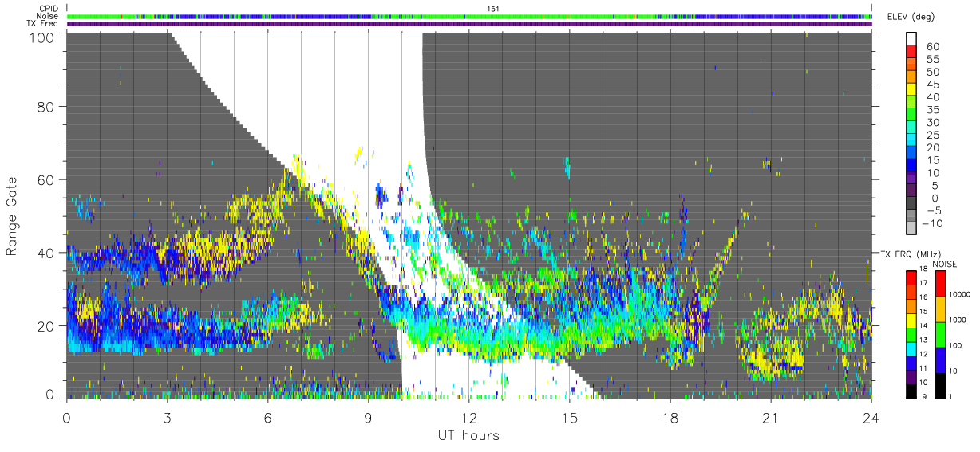Click the 14 label on TX FRQ scale

[x=923, y=325]
